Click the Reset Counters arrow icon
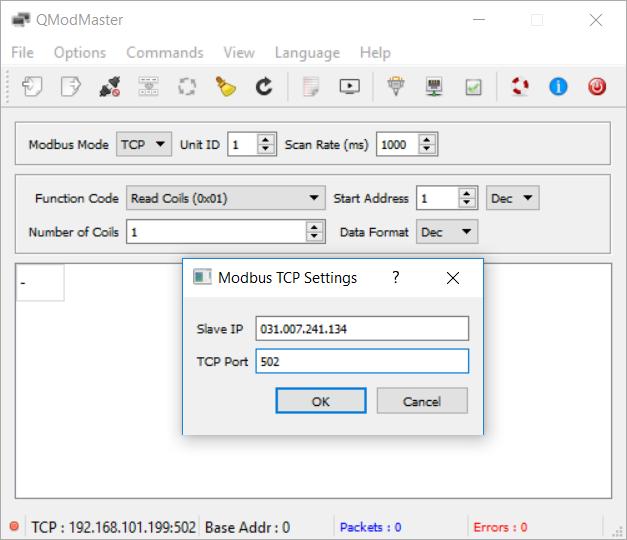Image resolution: width=627 pixels, height=540 pixels. point(264,86)
